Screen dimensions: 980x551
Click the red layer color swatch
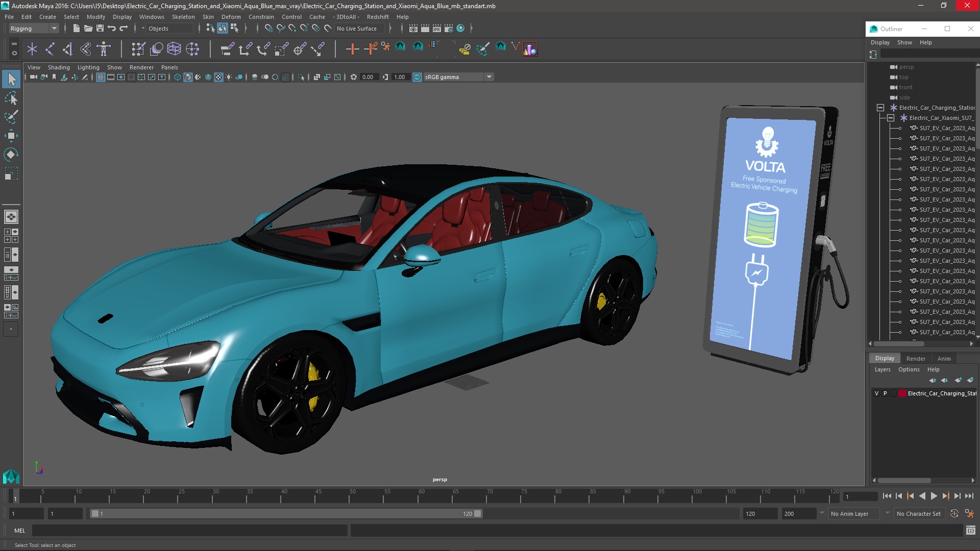click(902, 393)
